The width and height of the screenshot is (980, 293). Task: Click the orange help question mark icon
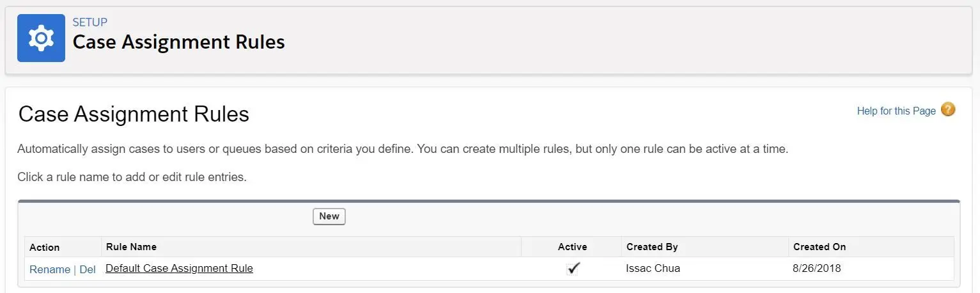click(948, 109)
